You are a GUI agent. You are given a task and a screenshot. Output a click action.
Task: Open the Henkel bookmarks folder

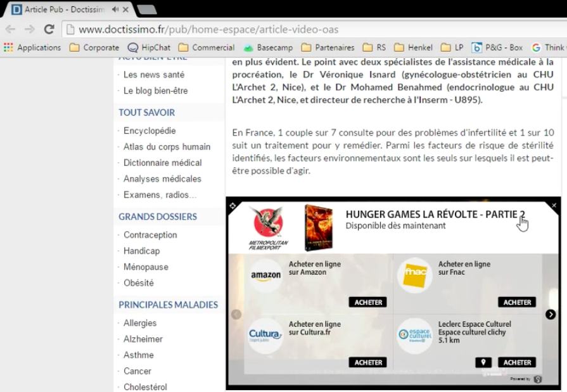413,47
